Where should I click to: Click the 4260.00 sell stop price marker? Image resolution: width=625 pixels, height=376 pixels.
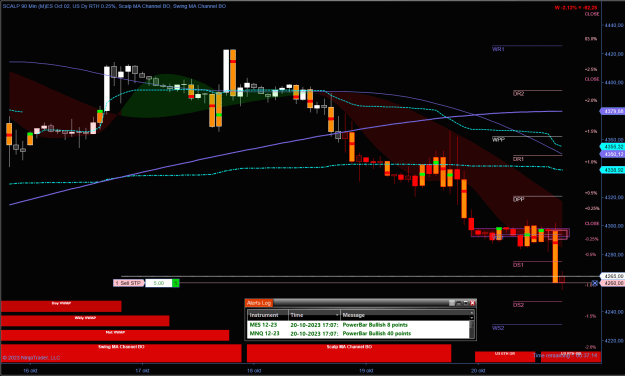[x=613, y=283]
